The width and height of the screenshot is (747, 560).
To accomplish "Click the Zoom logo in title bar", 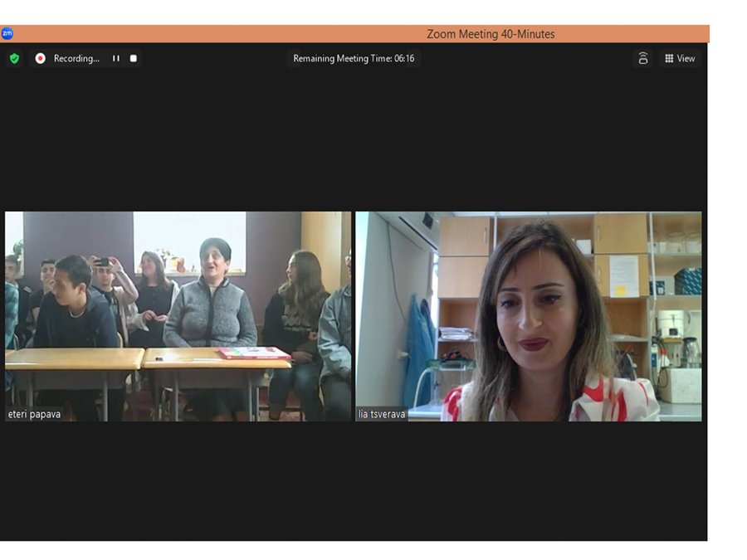I will 7,34.
